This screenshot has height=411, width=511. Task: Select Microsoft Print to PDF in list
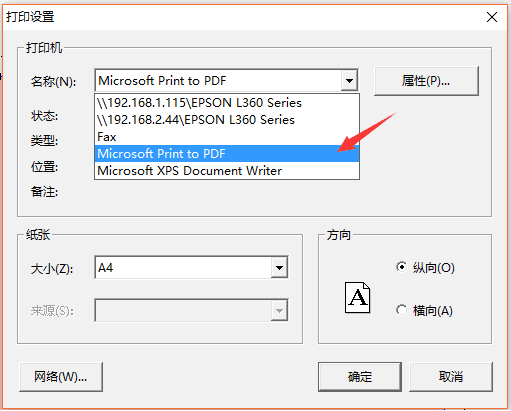227,154
